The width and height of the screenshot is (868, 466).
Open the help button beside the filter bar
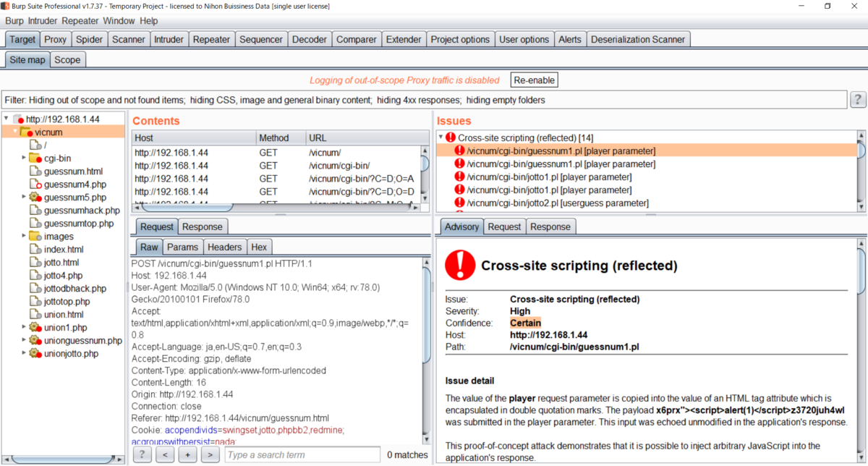click(x=857, y=100)
